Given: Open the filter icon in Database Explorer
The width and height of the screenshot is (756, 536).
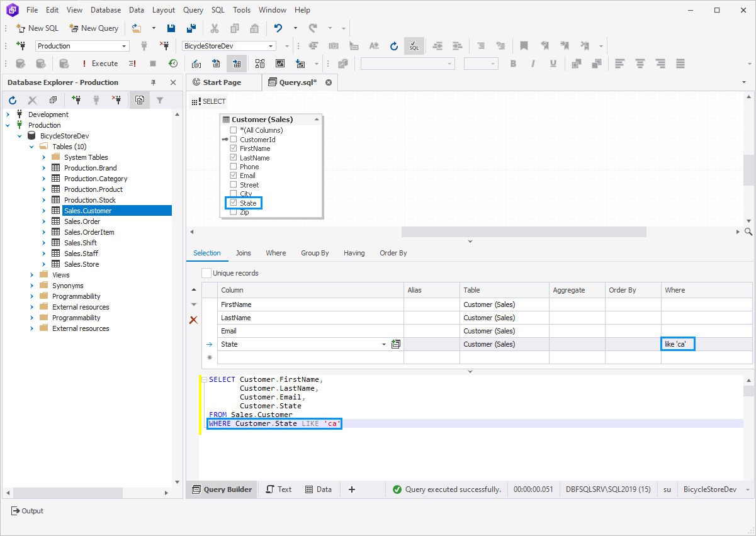Looking at the screenshot, I should coord(160,99).
